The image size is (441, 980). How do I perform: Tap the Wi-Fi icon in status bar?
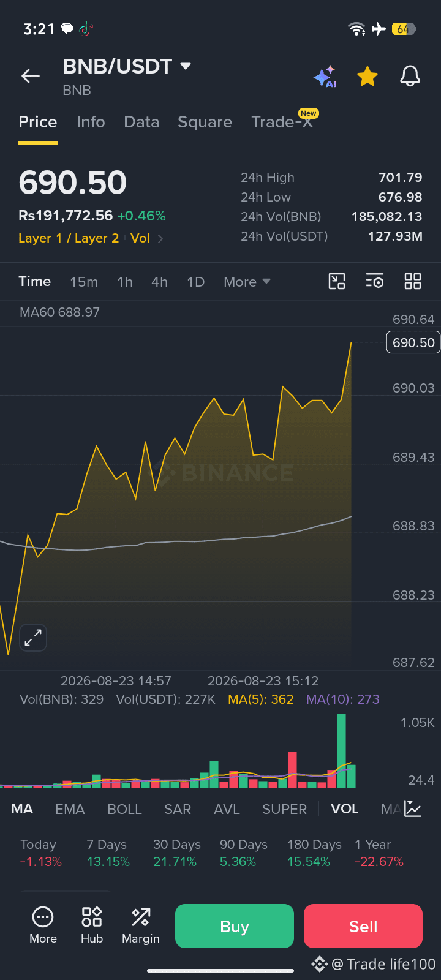click(x=356, y=29)
